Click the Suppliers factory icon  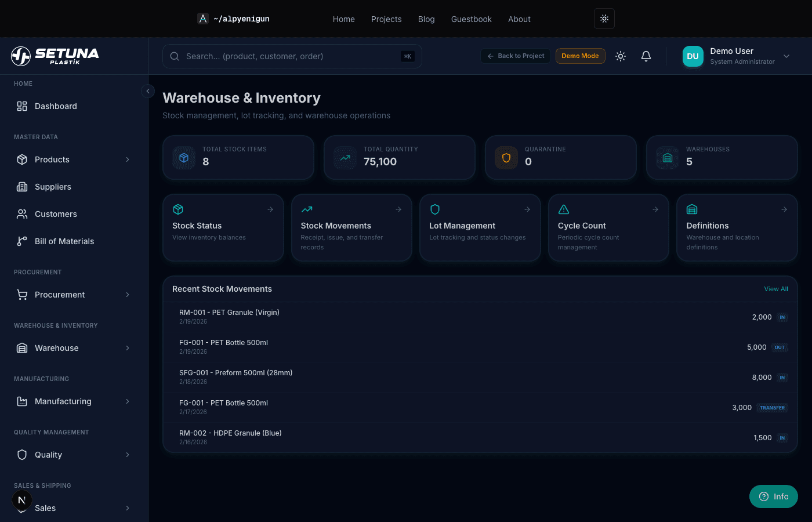[x=22, y=187]
